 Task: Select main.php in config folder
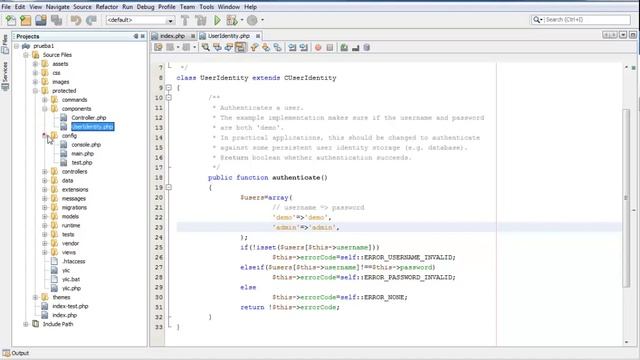click(x=82, y=153)
